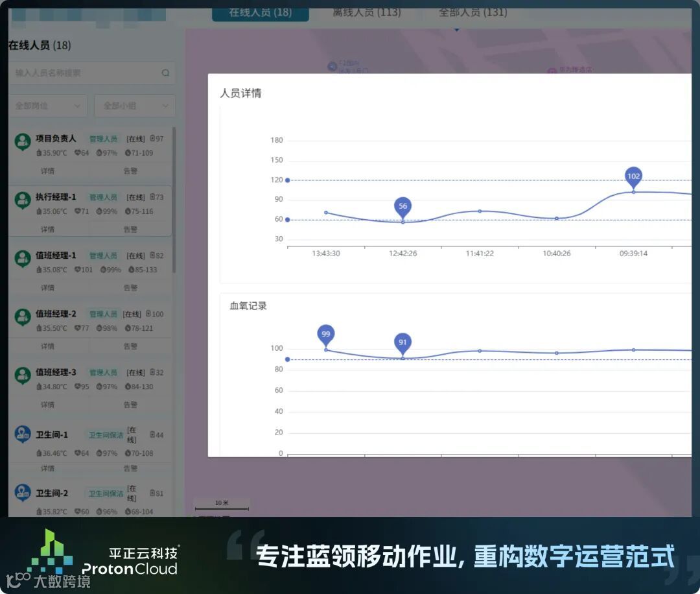700x594 pixels.
Task: Click the staff list vertical scrollbar
Action: pyautogui.click(x=174, y=200)
